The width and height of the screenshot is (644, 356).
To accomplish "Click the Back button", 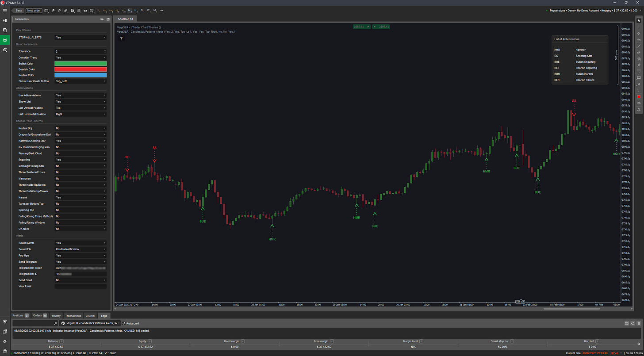I will (x=18, y=10).
